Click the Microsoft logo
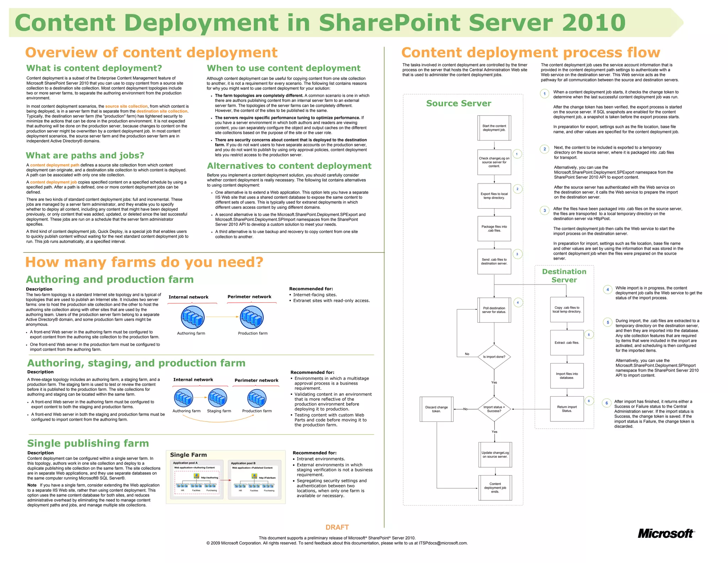This screenshot has width=728, height=563. tap(666, 533)
